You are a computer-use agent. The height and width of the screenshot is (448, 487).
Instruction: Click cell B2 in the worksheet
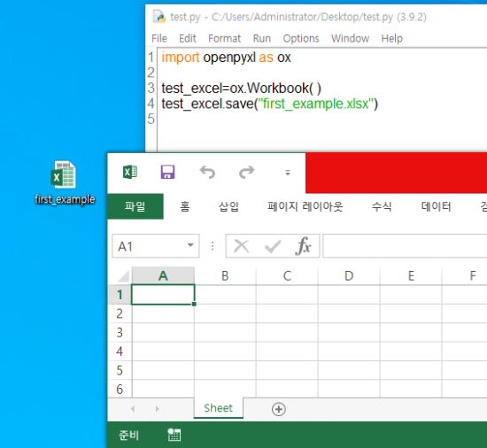(x=225, y=313)
